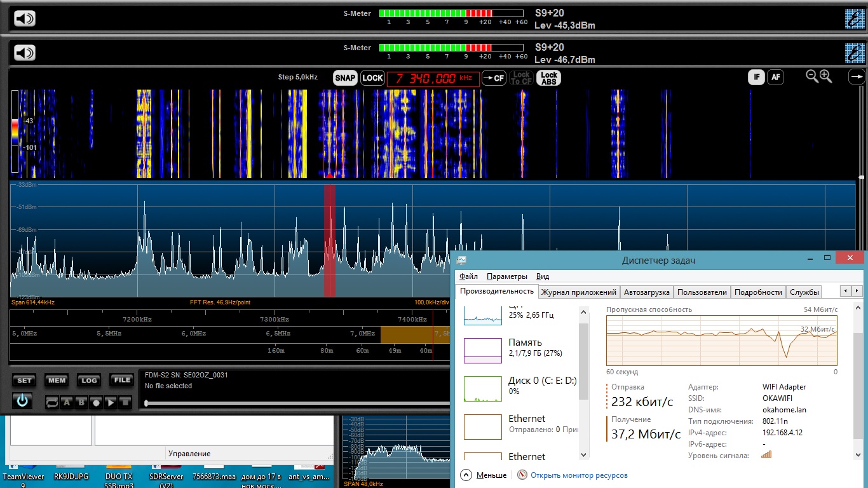Click the right arrow icon beside zoom
This screenshot has width=868, height=488.
point(857,77)
